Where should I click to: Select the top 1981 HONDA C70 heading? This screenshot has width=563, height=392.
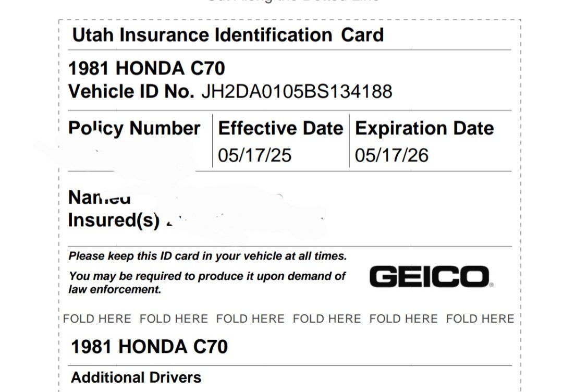pos(147,68)
